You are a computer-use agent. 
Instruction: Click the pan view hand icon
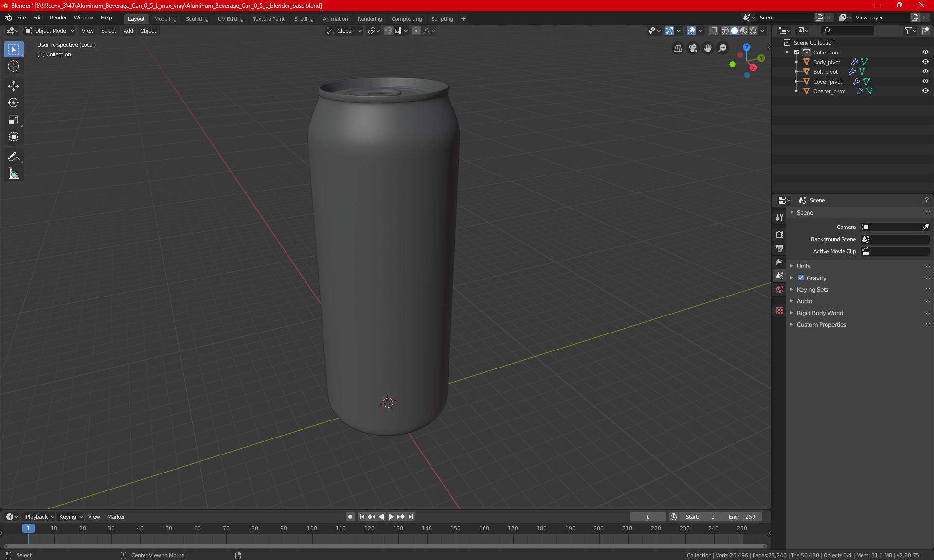708,48
